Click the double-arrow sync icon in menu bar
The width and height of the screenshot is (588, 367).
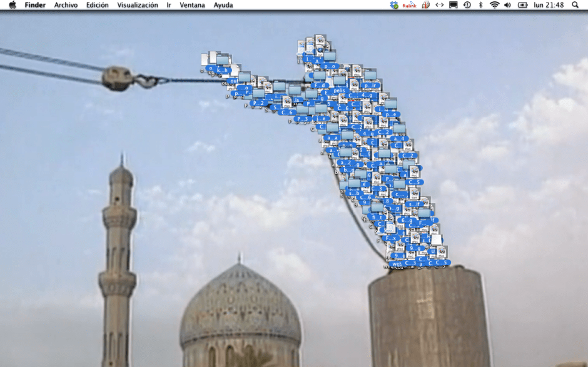pos(439,5)
